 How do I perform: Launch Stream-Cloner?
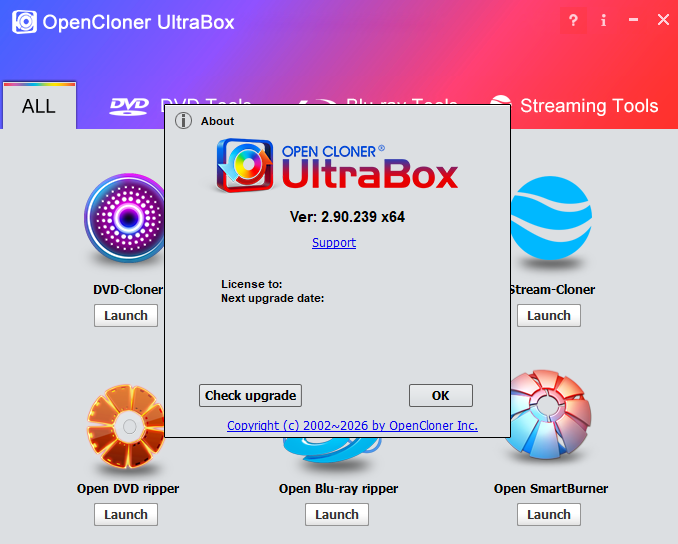tap(549, 316)
